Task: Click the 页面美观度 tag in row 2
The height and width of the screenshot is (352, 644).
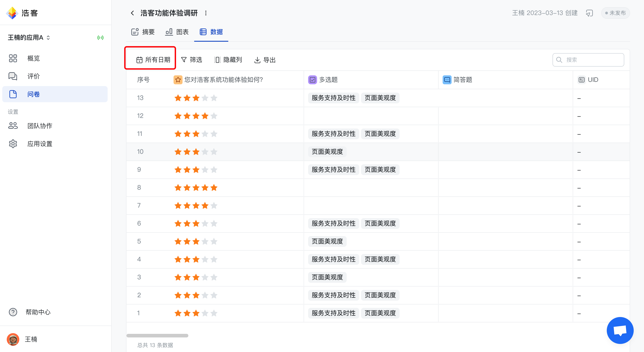Action: click(x=380, y=295)
